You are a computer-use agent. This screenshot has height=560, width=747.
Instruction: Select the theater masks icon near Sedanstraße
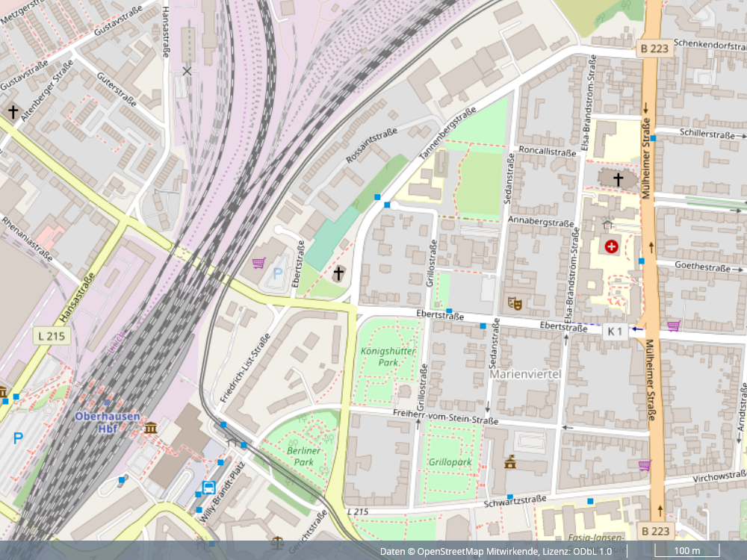(x=514, y=303)
